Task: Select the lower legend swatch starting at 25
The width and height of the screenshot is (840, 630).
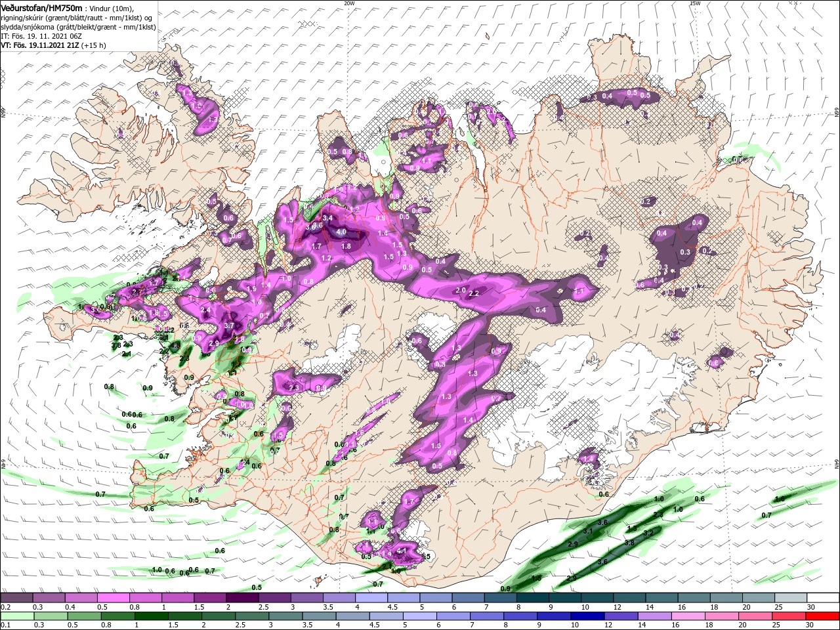Action: (789, 616)
